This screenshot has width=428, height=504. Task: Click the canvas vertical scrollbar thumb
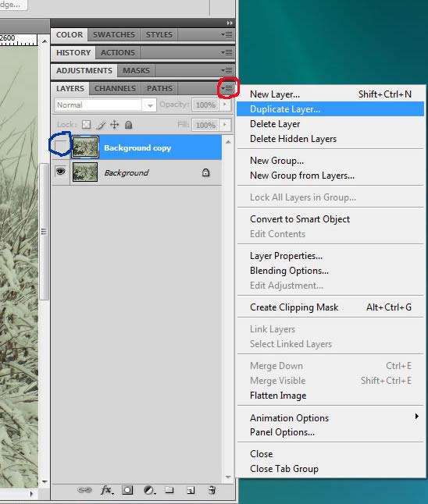(44, 232)
